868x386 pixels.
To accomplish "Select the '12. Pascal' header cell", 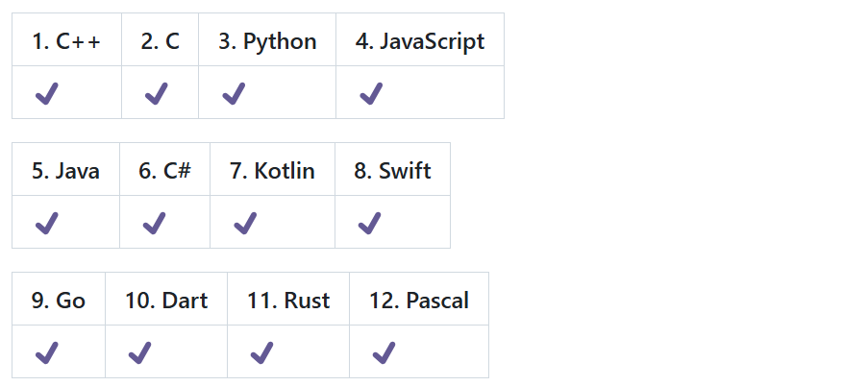I will click(x=419, y=299).
